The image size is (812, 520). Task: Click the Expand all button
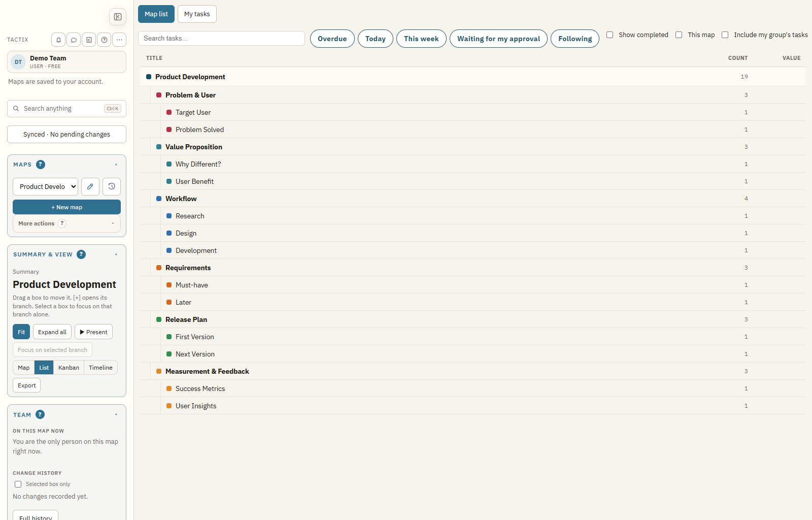52,332
